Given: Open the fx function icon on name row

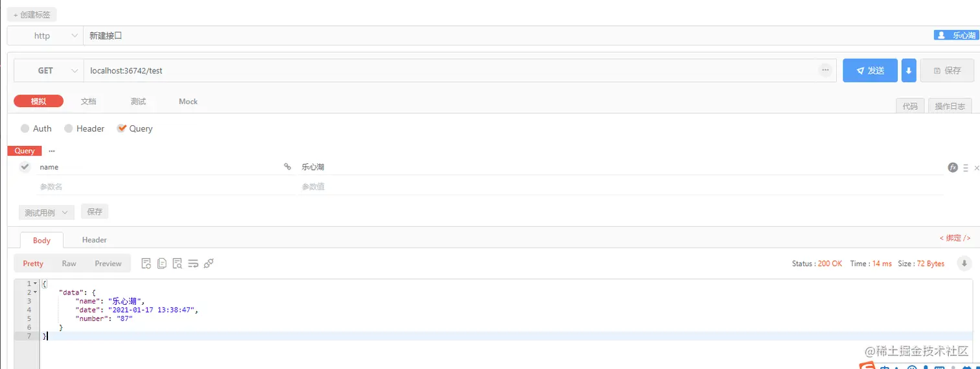Looking at the screenshot, I should click(x=953, y=167).
